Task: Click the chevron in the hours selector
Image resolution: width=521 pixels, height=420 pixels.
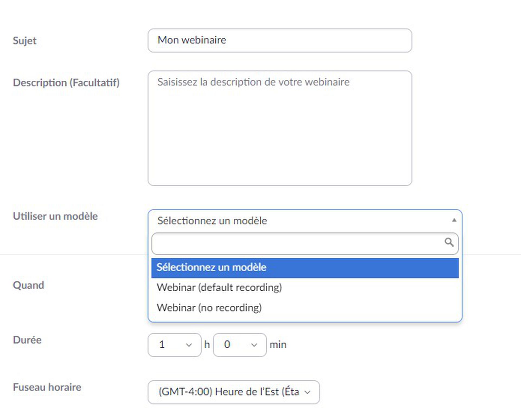Action: (189, 345)
